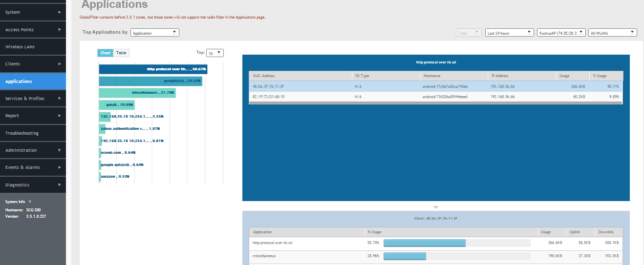Select client row 48:5A:3F:76:11:3F
The width and height of the screenshot is (644, 265).
click(x=435, y=86)
